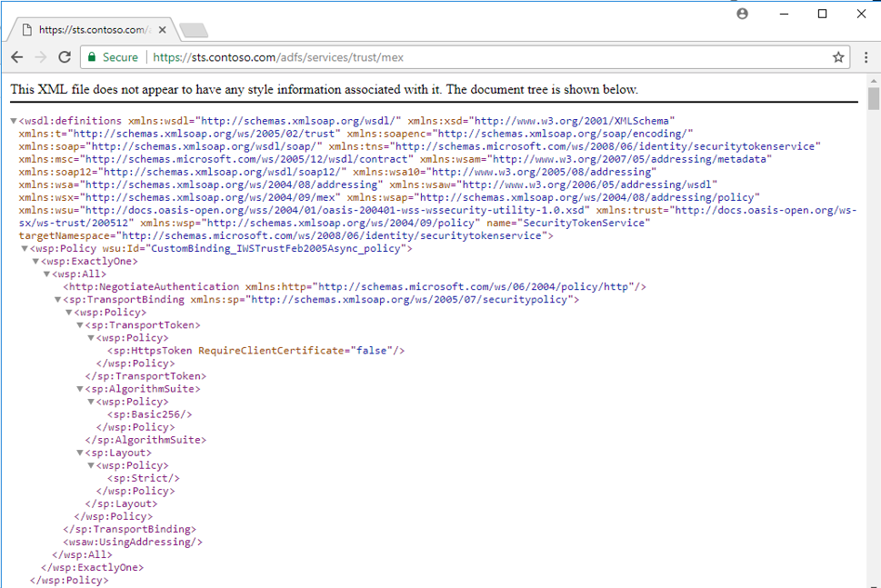The width and height of the screenshot is (881, 588).
Task: Click the RequireClientCertificate "false" value
Action: click(371, 351)
